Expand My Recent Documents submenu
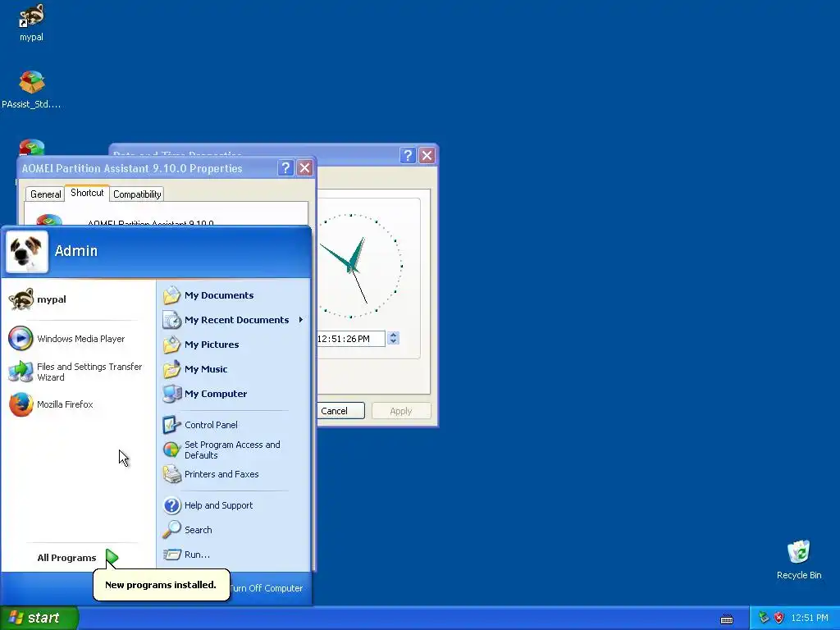 click(x=233, y=320)
